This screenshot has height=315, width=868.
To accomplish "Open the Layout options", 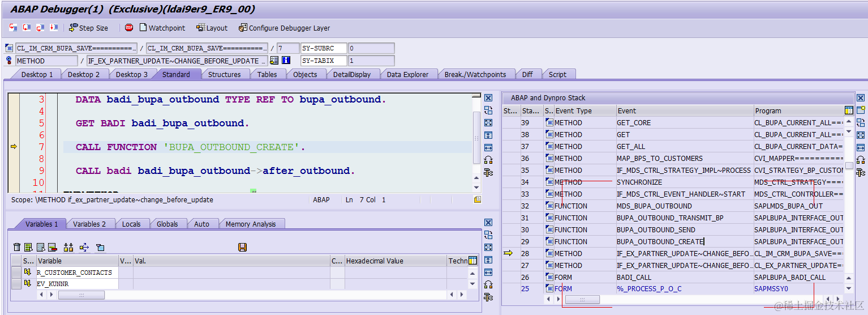I will (212, 28).
